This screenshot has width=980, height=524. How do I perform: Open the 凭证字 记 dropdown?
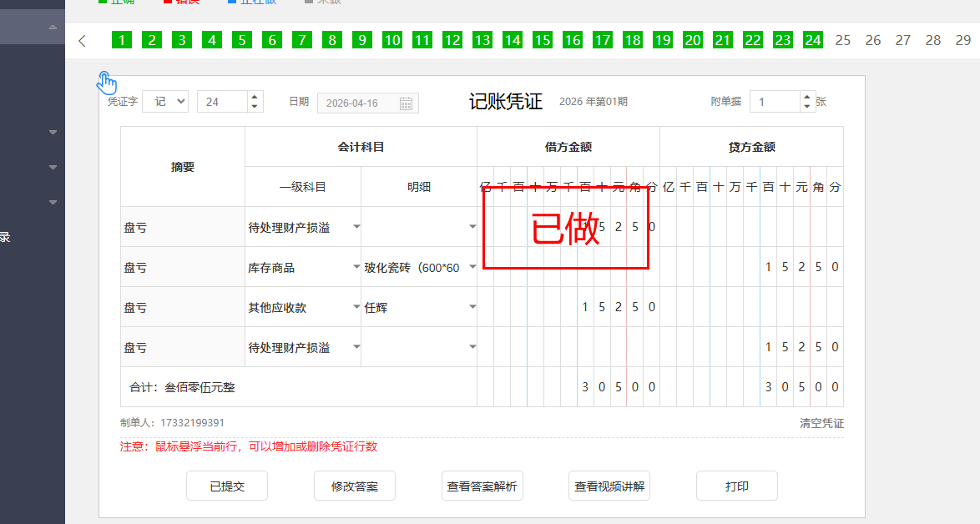tap(165, 102)
